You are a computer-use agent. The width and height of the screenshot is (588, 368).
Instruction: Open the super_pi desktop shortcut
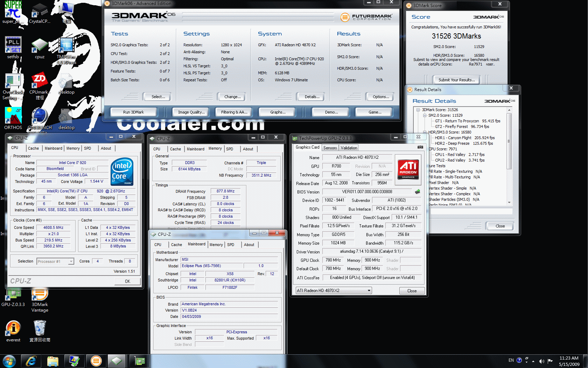click(x=13, y=13)
